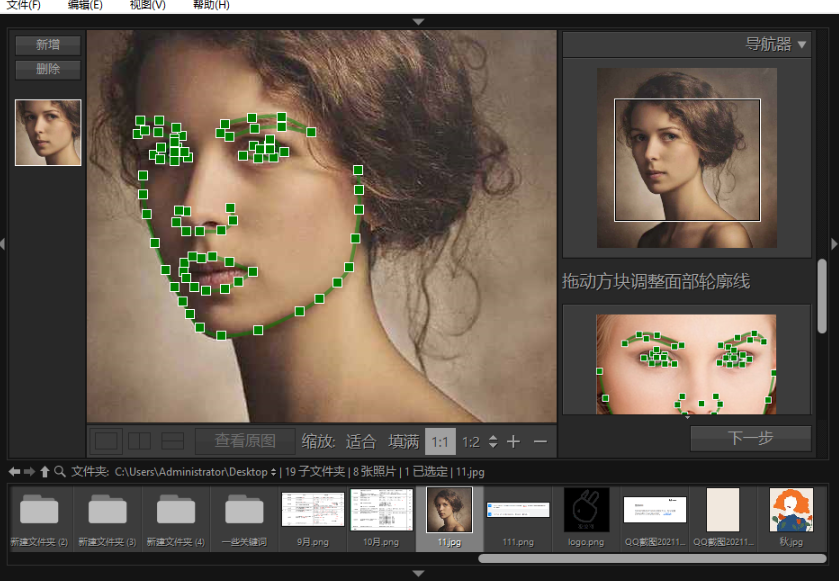Click the minus zoom-out icon

[x=540, y=441]
